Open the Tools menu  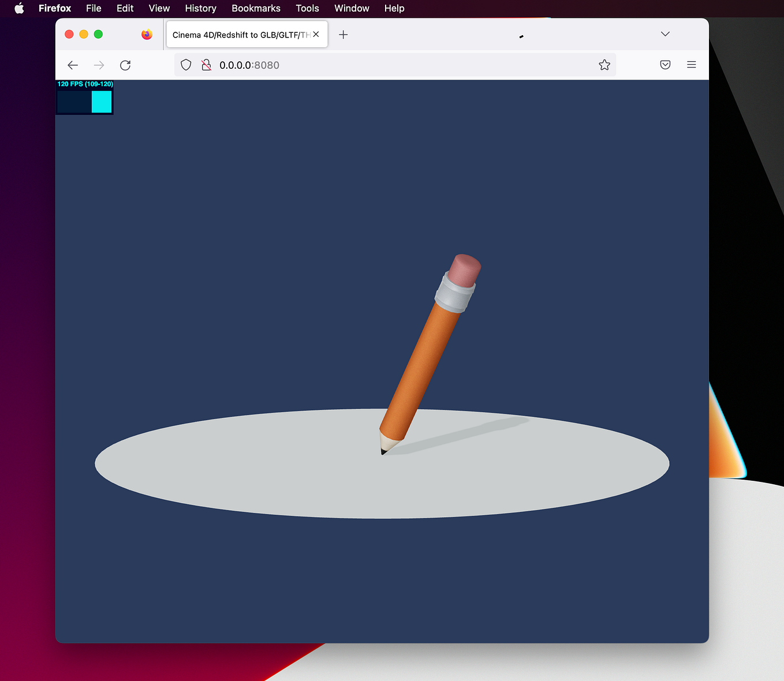tap(307, 8)
